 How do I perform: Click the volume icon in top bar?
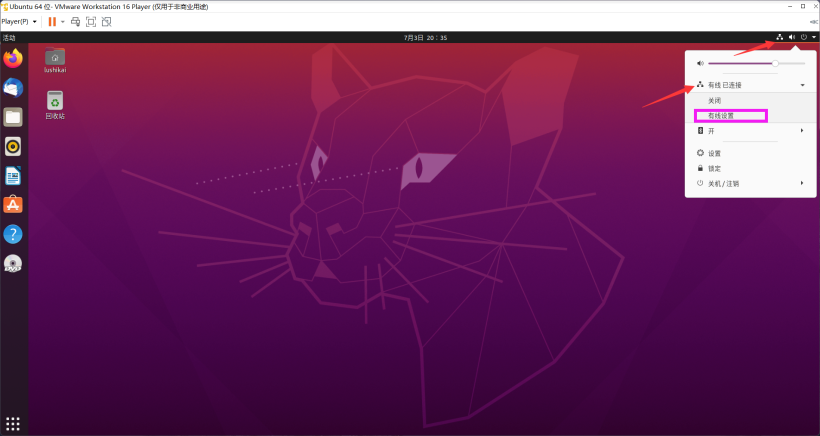coord(792,37)
